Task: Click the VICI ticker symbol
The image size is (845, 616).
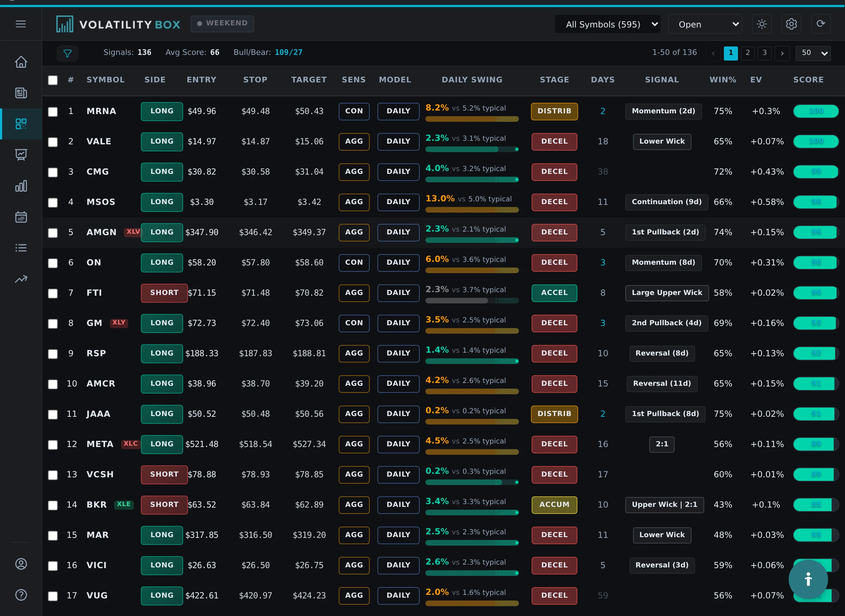Action: [96, 565]
